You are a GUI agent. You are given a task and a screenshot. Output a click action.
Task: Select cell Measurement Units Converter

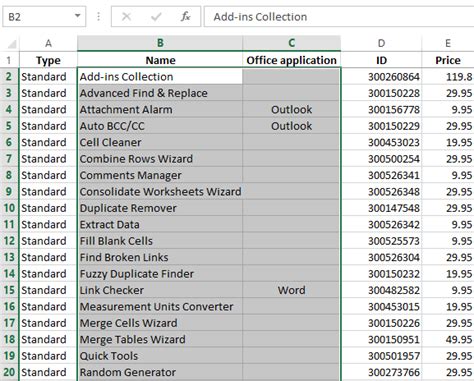point(160,306)
